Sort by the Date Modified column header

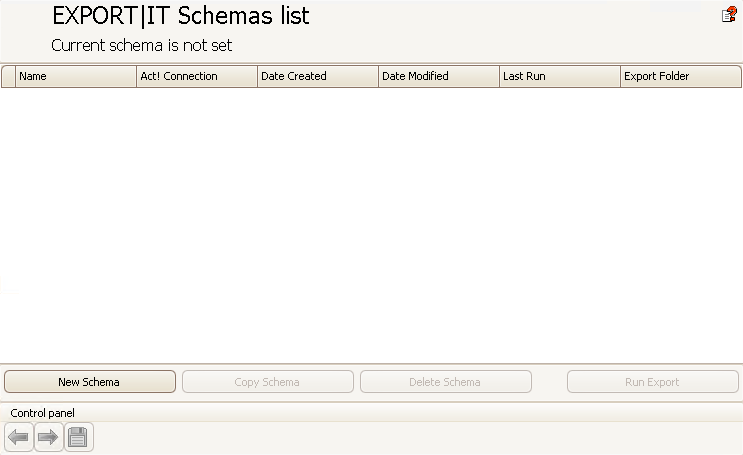439,76
